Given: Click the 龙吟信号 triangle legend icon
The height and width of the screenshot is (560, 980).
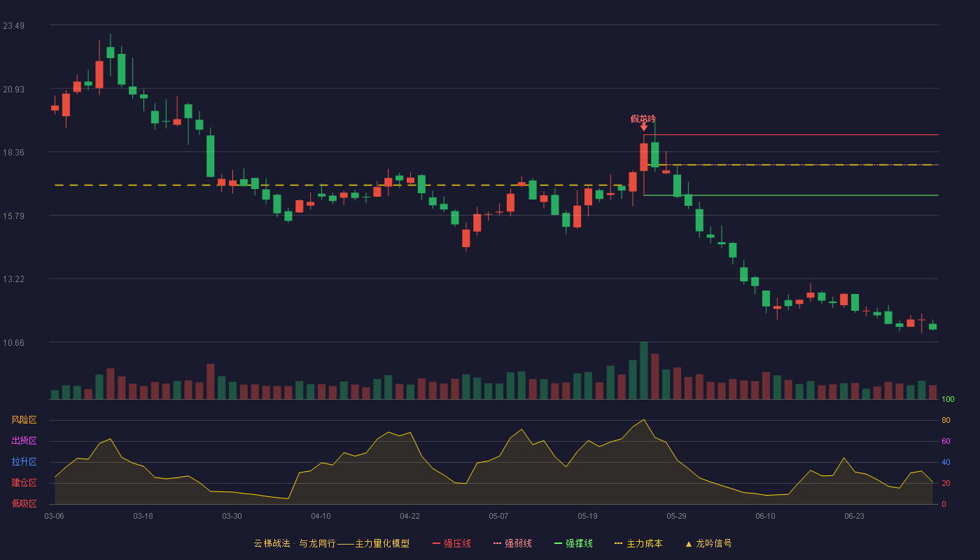Looking at the screenshot, I should 689,544.
